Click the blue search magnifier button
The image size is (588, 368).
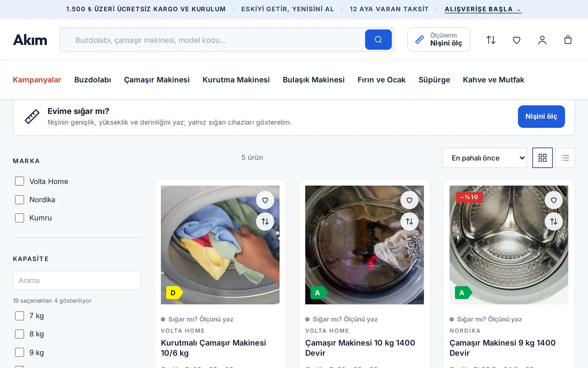[378, 40]
